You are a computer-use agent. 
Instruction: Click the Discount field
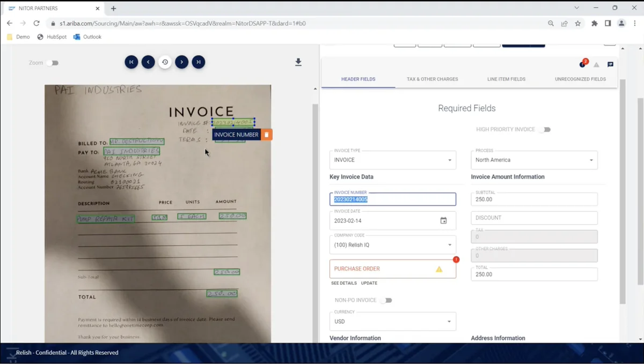click(x=534, y=218)
